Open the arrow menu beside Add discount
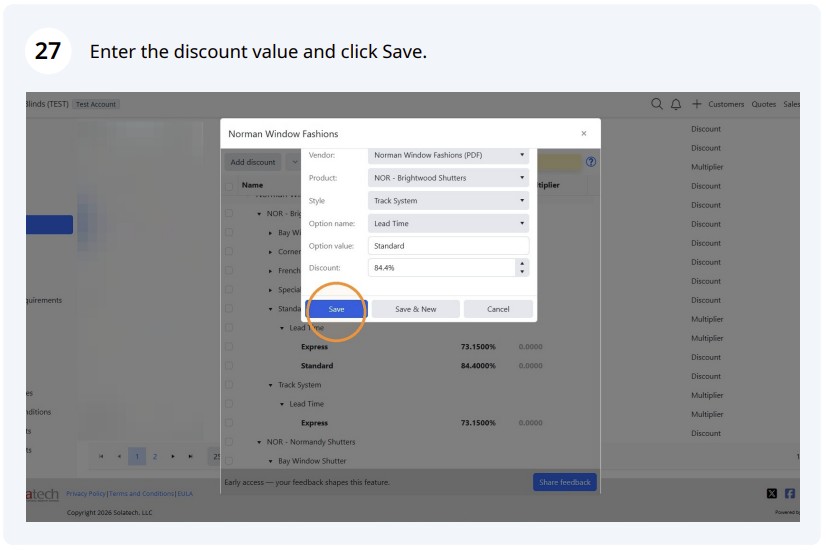Screen dimensions: 827x550 pyautogui.click(x=294, y=162)
